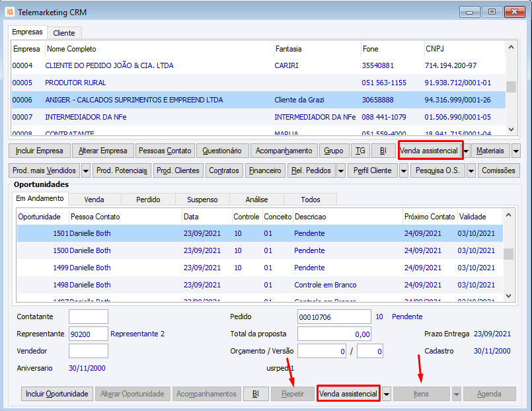Image resolution: width=532 pixels, height=411 pixels.
Task: Click the Pedido input field
Action: [334, 317]
